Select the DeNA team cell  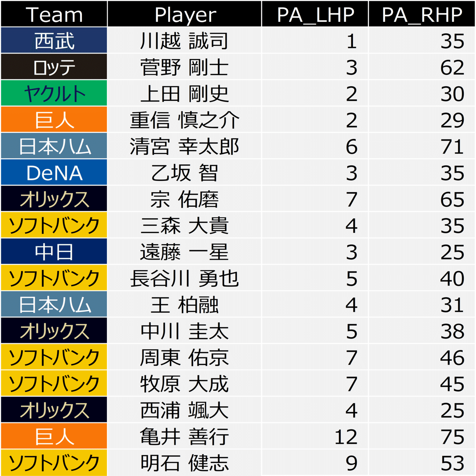(x=54, y=173)
